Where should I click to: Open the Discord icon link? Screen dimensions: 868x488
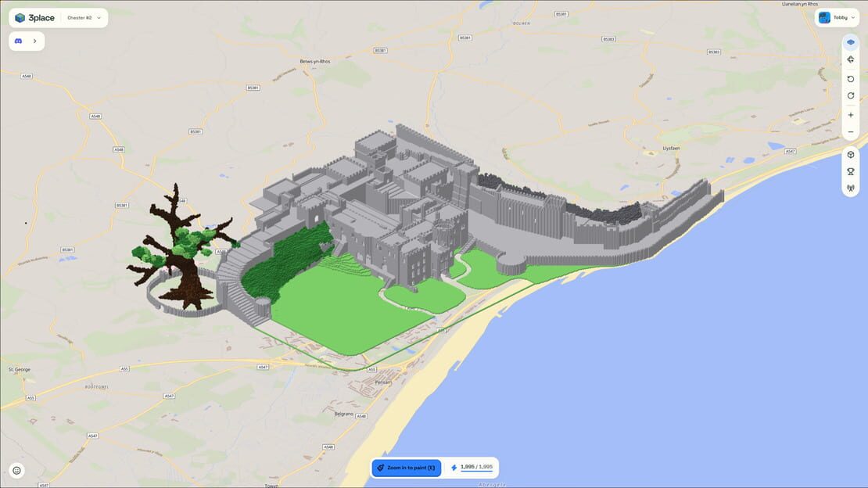point(18,41)
